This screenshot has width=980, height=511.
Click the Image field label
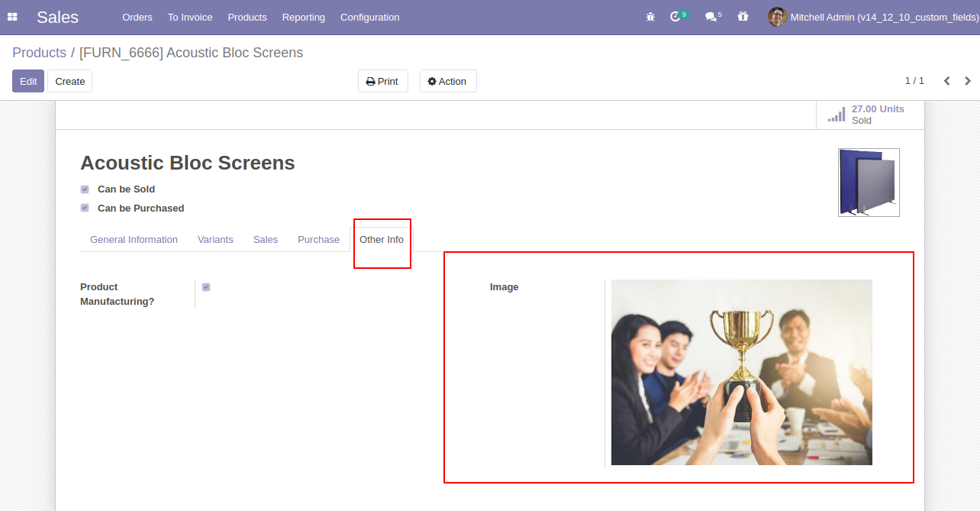coord(505,287)
